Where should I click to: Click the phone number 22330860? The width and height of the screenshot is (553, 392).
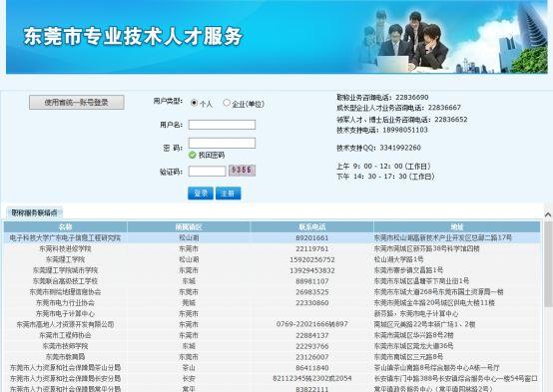[312, 303]
